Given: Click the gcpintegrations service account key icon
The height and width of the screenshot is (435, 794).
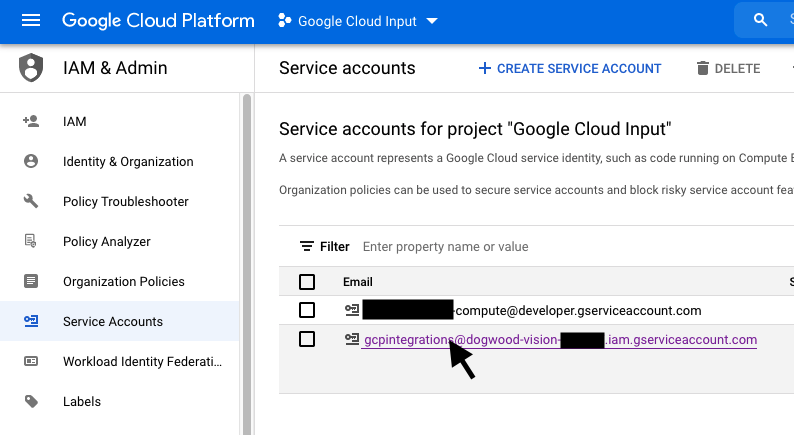Looking at the screenshot, I should tap(352, 339).
